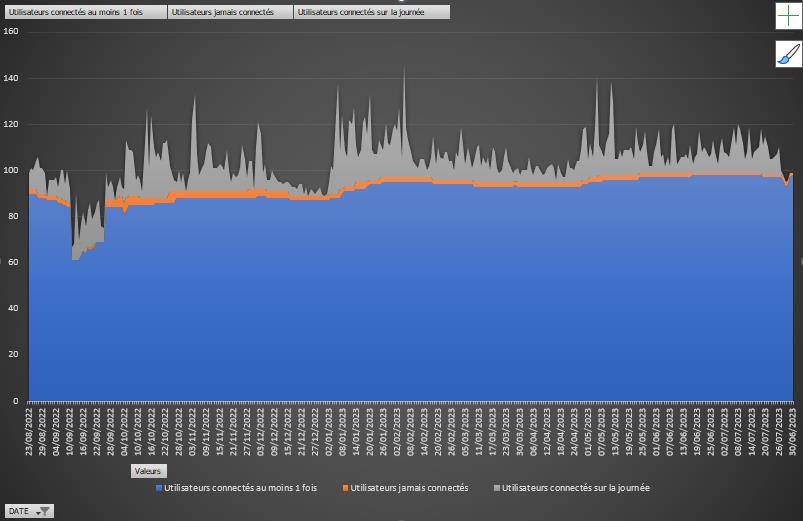Click the 23/08/2022 date on horizontal axis
This screenshot has height=521, width=803.
click(x=30, y=430)
